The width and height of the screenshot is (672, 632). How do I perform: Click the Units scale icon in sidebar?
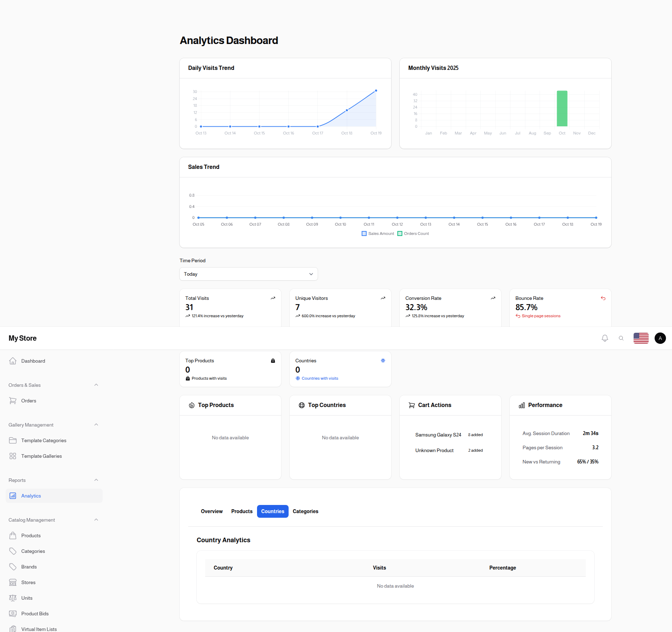tap(13, 598)
